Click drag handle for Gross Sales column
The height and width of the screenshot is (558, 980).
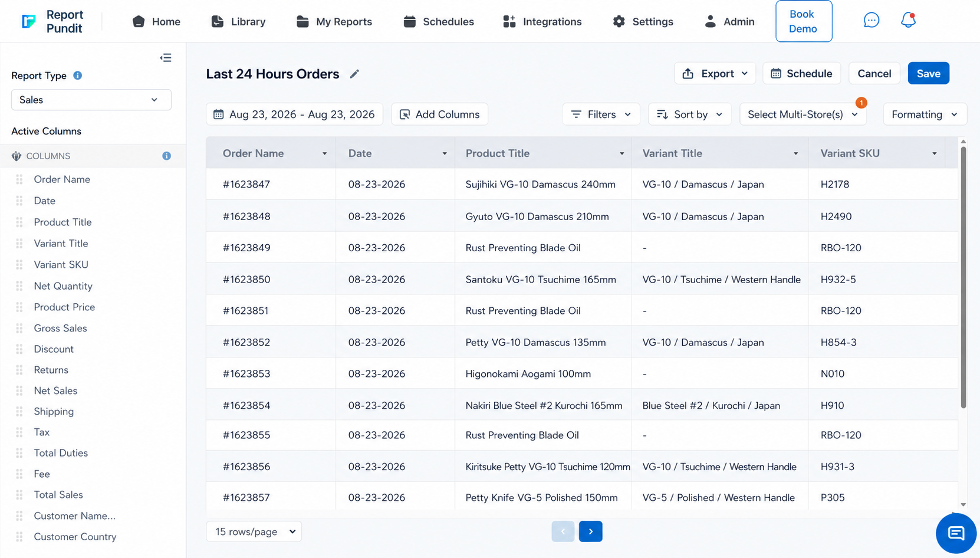click(x=19, y=328)
